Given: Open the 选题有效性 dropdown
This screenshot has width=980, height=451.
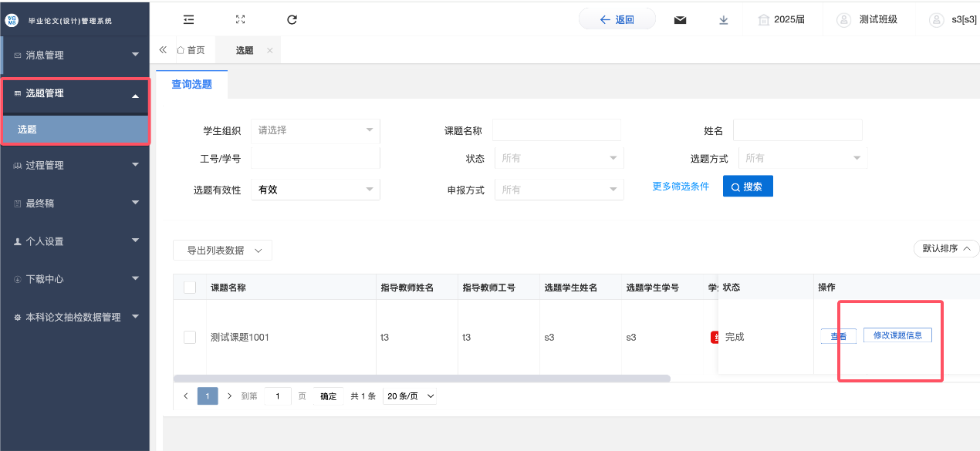Looking at the screenshot, I should (315, 190).
